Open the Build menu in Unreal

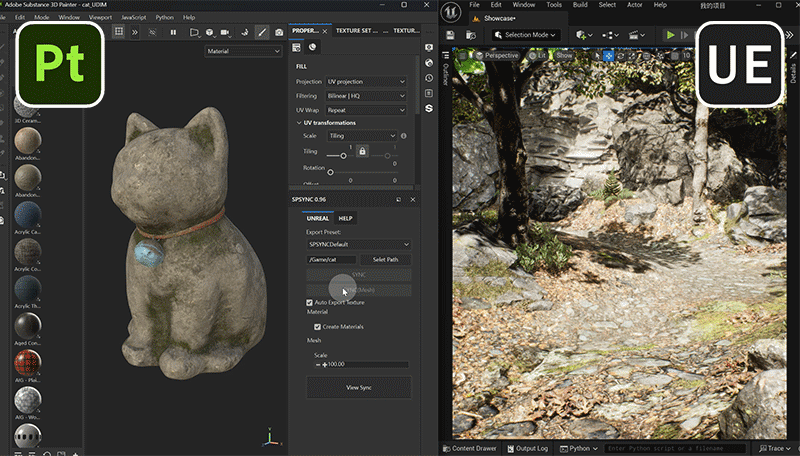(x=580, y=5)
